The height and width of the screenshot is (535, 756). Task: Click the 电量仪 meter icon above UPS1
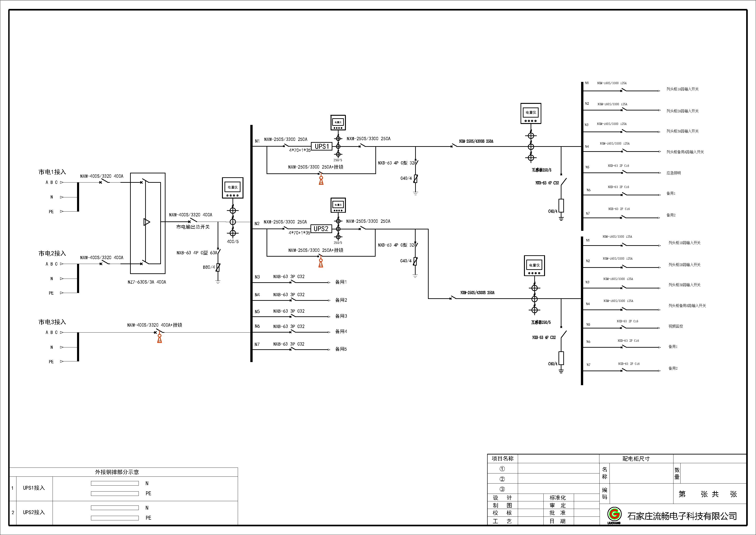[338, 122]
